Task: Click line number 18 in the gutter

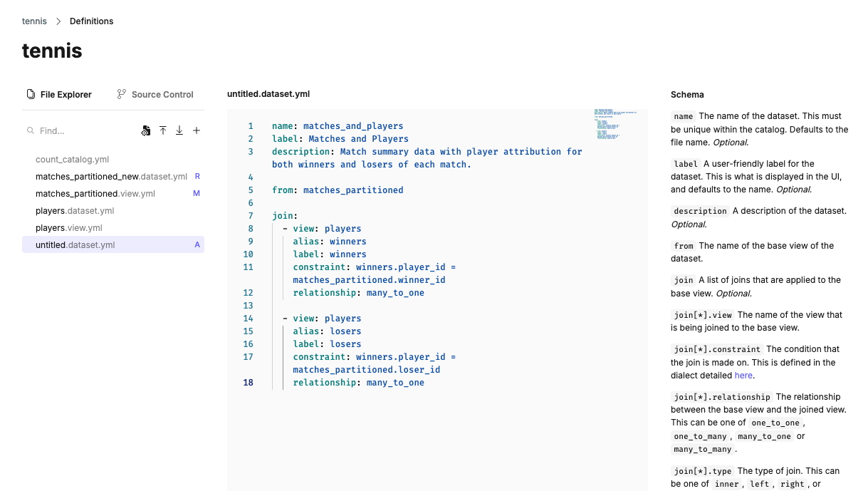Action: [248, 383]
